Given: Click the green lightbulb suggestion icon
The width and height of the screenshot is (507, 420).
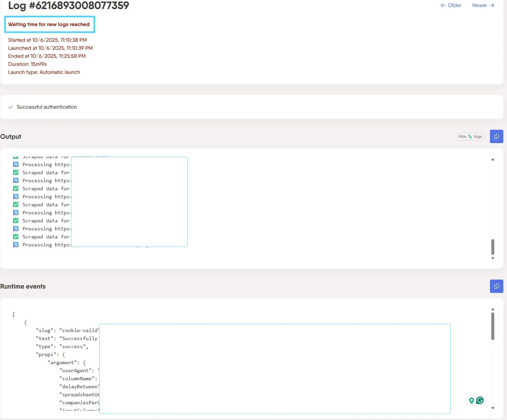Looking at the screenshot, I should click(472, 400).
